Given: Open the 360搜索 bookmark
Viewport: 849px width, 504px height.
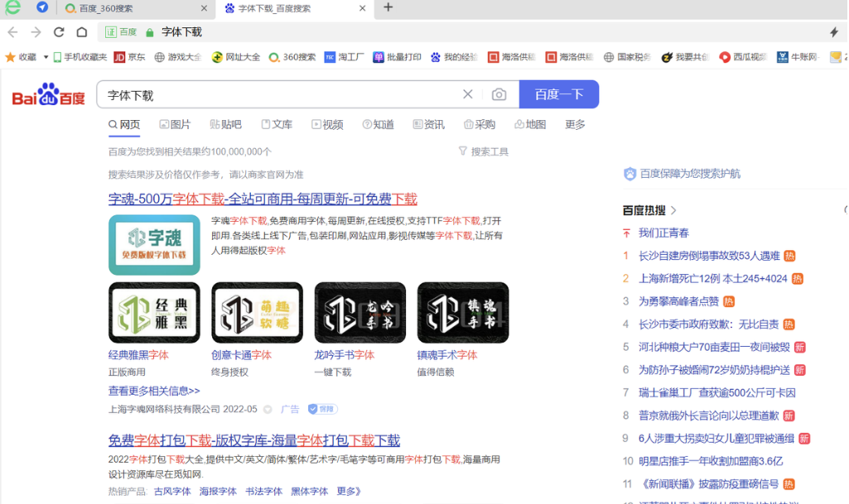Looking at the screenshot, I should click(292, 57).
